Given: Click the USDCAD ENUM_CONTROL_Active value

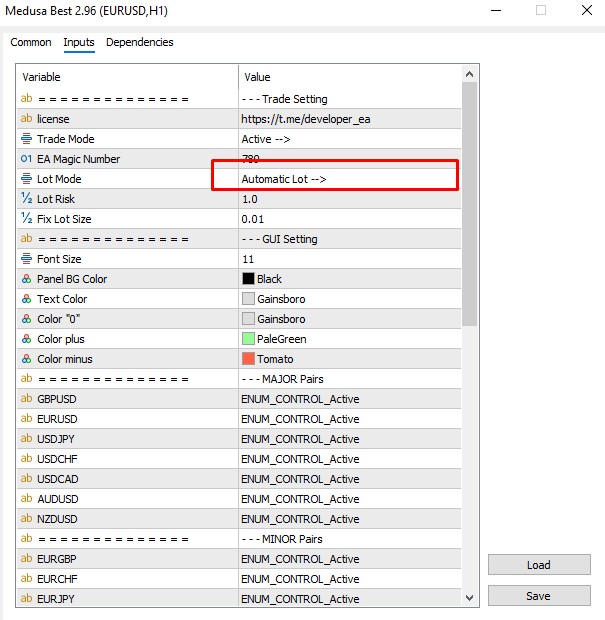Looking at the screenshot, I should click(x=350, y=479).
